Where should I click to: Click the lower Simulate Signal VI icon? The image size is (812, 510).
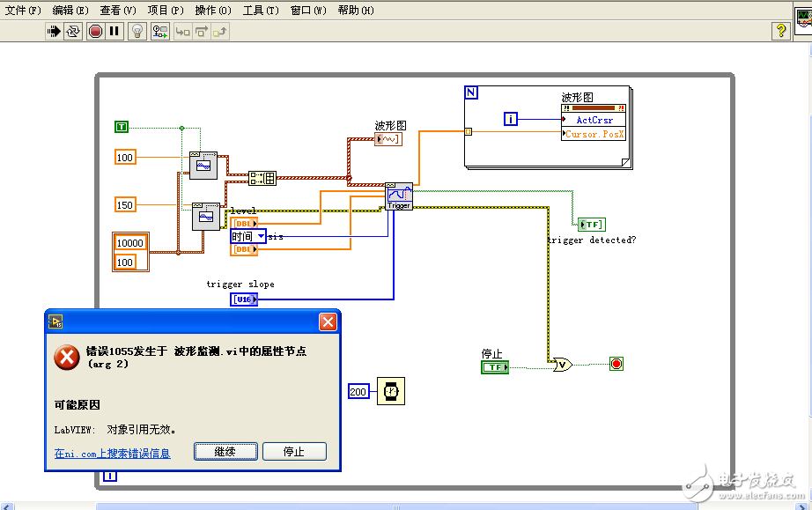tap(205, 217)
